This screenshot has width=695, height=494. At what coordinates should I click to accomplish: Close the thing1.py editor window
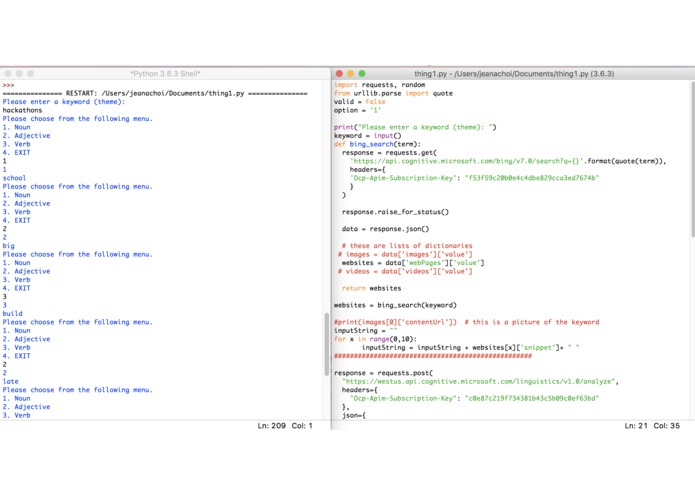coord(340,74)
